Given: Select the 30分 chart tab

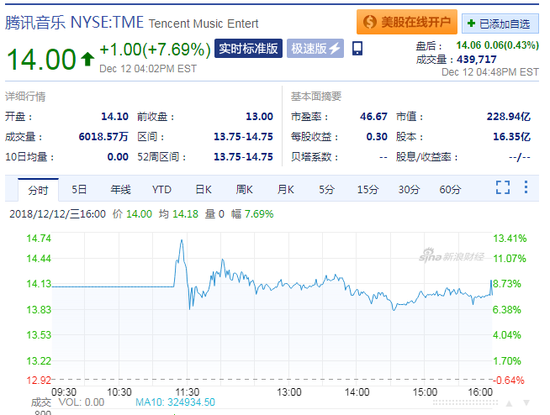Looking at the screenshot, I should pos(409,190).
